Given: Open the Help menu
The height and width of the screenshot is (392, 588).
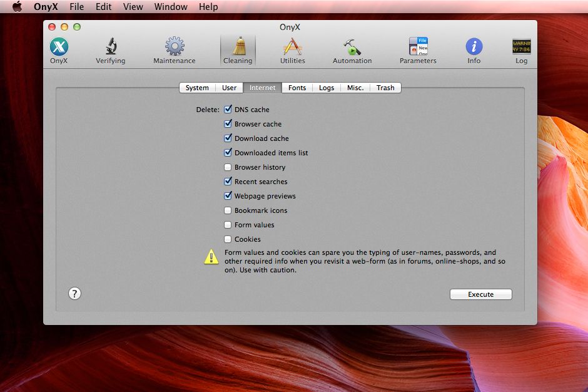Looking at the screenshot, I should [x=208, y=7].
